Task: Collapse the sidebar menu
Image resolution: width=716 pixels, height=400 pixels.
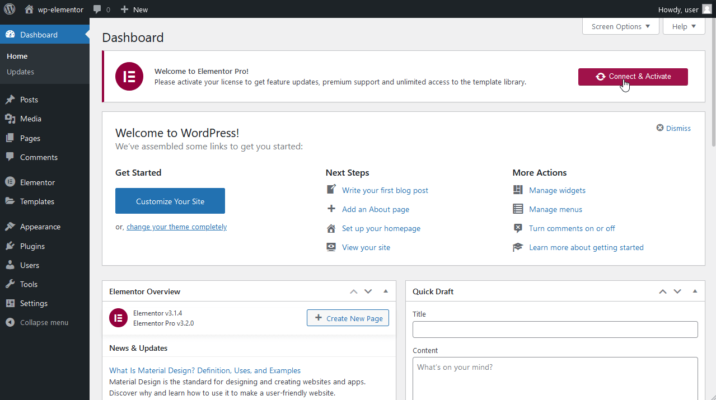Action: [36, 322]
